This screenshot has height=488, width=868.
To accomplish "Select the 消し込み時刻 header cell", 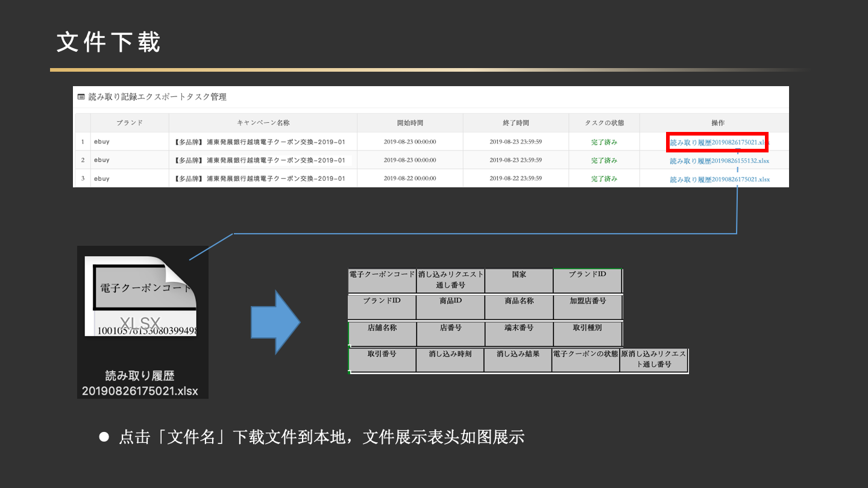I will pos(450,360).
